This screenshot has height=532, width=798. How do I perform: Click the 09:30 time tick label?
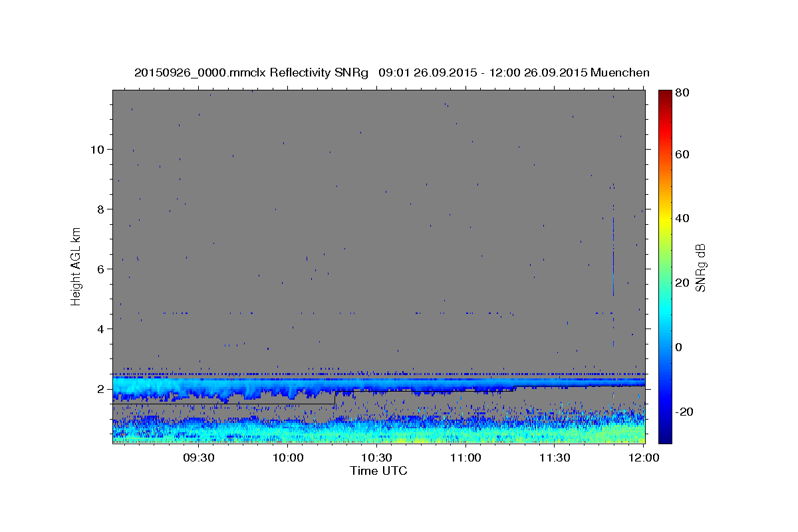(x=198, y=458)
